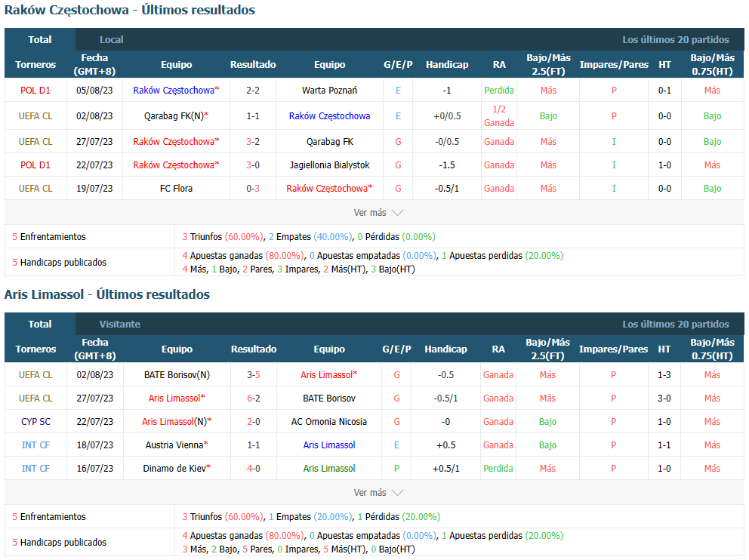Click the first table's '3 Triunfos (60.00%)' text
749x560 pixels.
coord(223,237)
